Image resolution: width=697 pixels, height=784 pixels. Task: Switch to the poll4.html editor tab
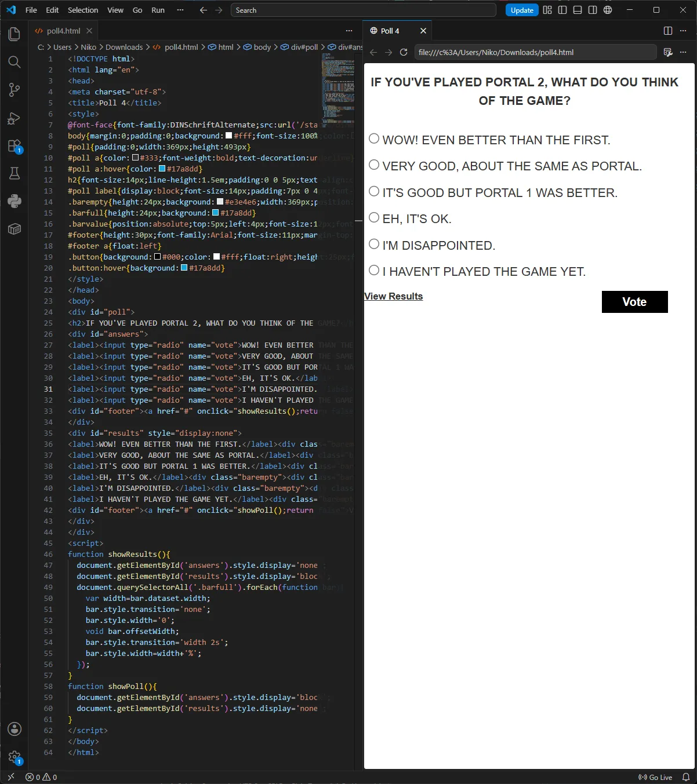(x=63, y=31)
